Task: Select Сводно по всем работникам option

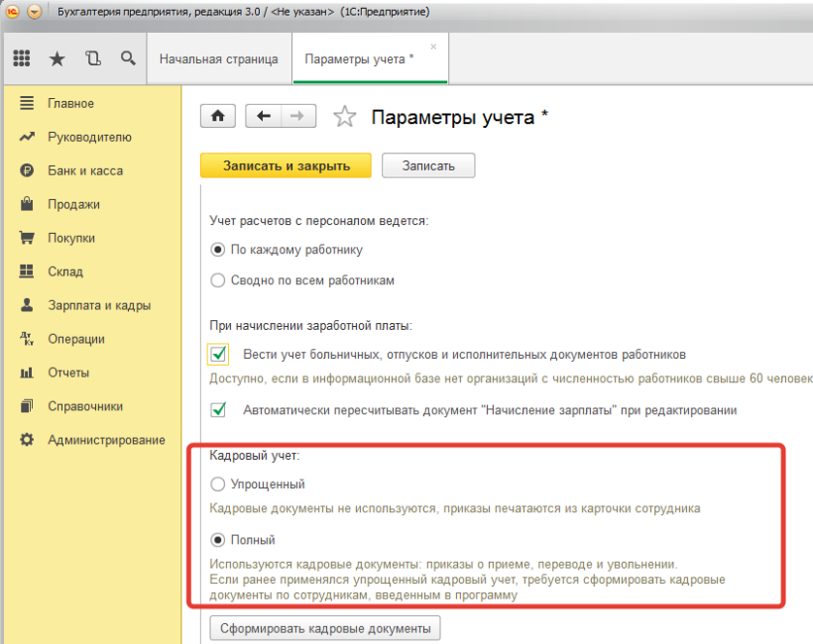Action: (x=219, y=280)
